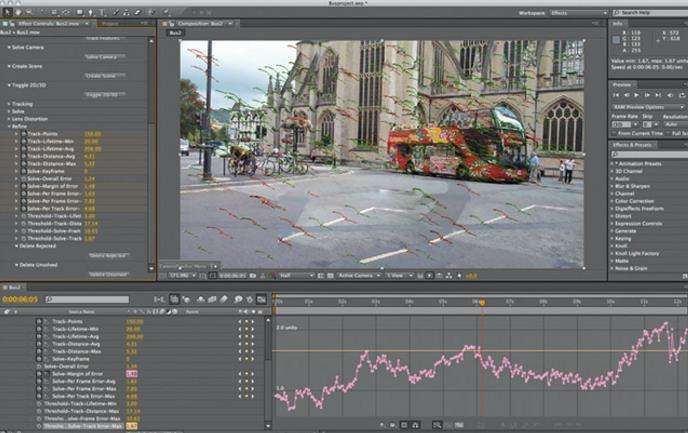688x433 pixels.
Task: Select the Effects & Presets panel tab
Action: coord(632,145)
